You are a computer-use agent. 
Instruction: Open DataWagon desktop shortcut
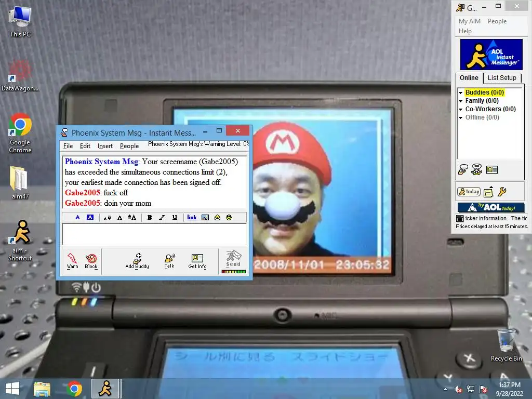[20, 76]
